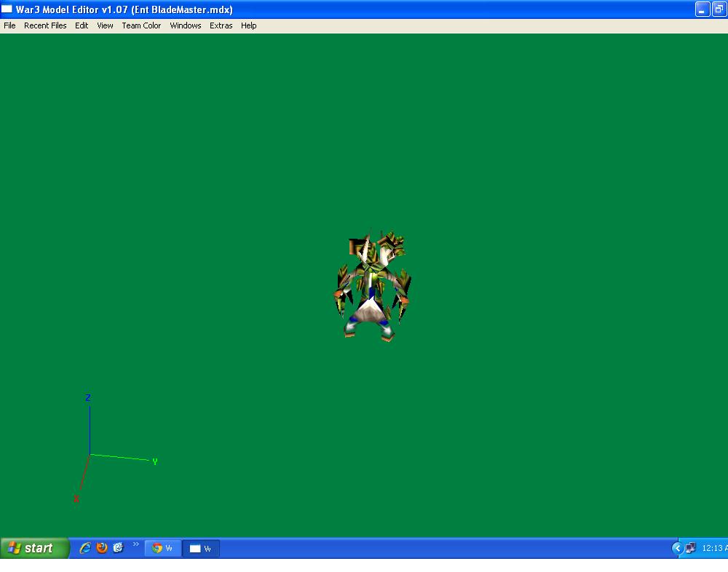Open the Recent Files menu
Screen dimensions: 728x572
tap(45, 25)
